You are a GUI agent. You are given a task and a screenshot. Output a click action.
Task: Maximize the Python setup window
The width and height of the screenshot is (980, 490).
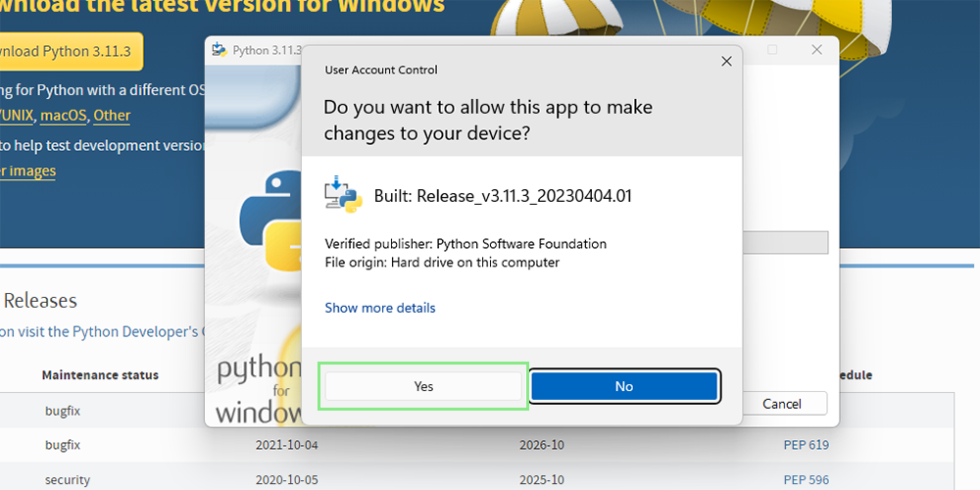coord(772,50)
